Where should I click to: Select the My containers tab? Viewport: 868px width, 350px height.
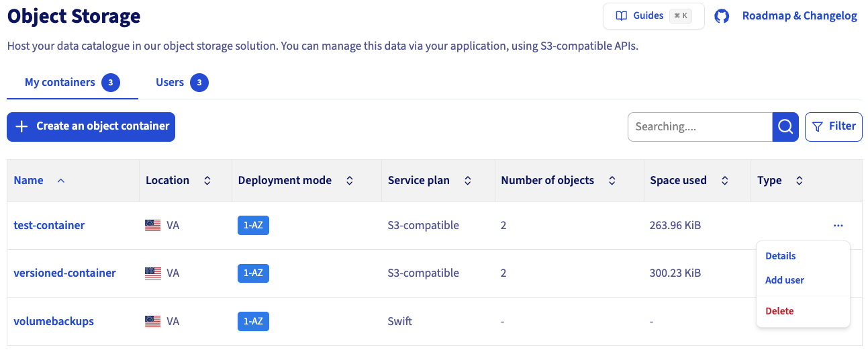[x=60, y=83]
